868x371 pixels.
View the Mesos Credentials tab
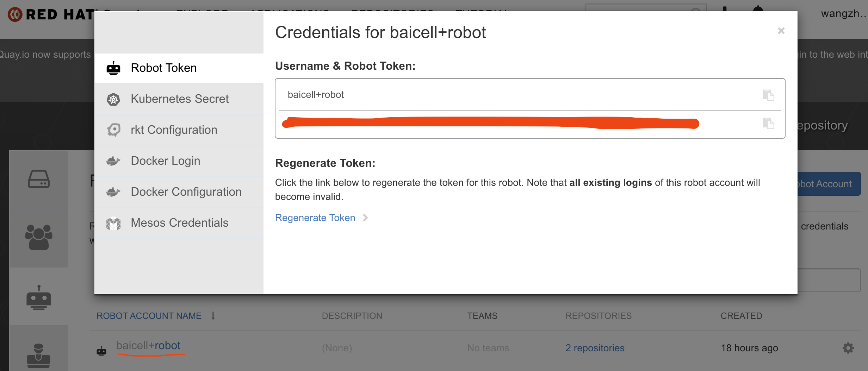179,223
